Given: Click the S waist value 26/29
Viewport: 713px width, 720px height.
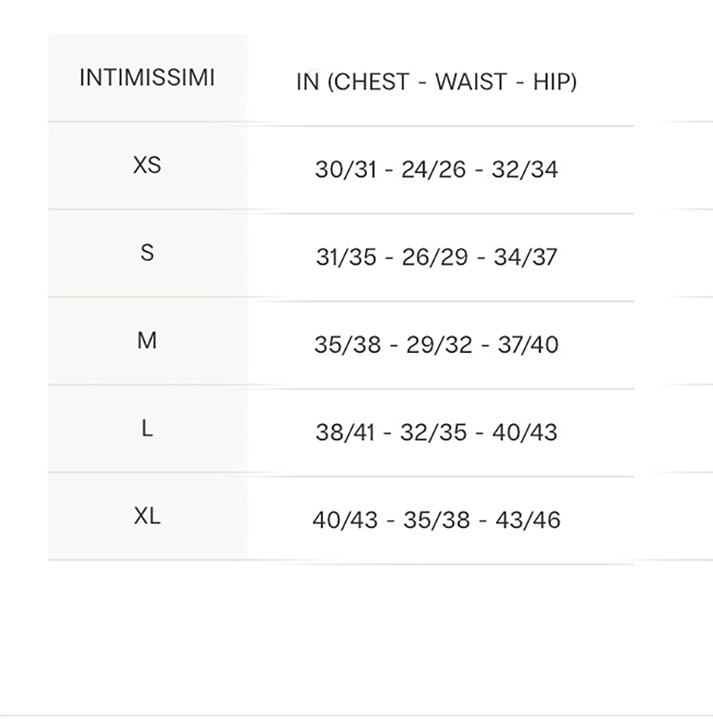Looking at the screenshot, I should (435, 257).
